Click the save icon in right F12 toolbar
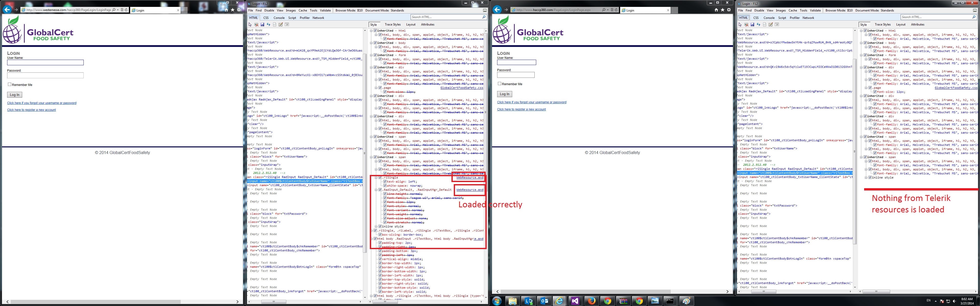The height and width of the screenshot is (306, 980). (752, 24)
